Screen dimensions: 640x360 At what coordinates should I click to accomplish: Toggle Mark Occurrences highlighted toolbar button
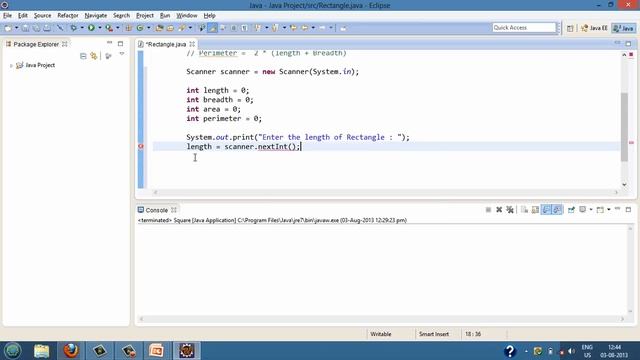[x=213, y=28]
